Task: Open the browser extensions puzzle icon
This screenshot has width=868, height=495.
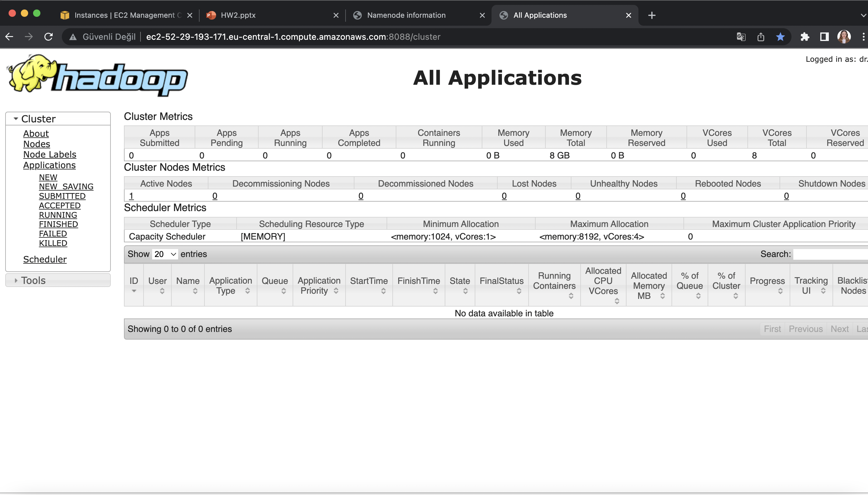Action: [x=805, y=37]
